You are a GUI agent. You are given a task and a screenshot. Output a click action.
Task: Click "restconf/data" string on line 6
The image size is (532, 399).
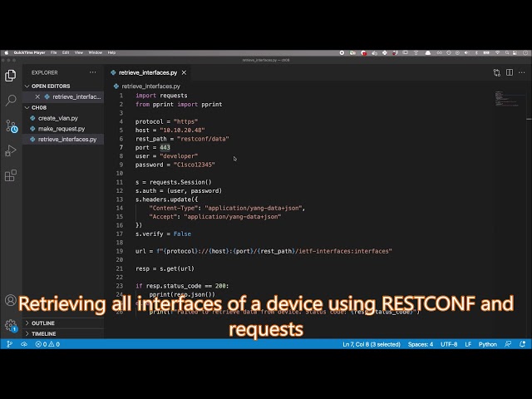(203, 139)
